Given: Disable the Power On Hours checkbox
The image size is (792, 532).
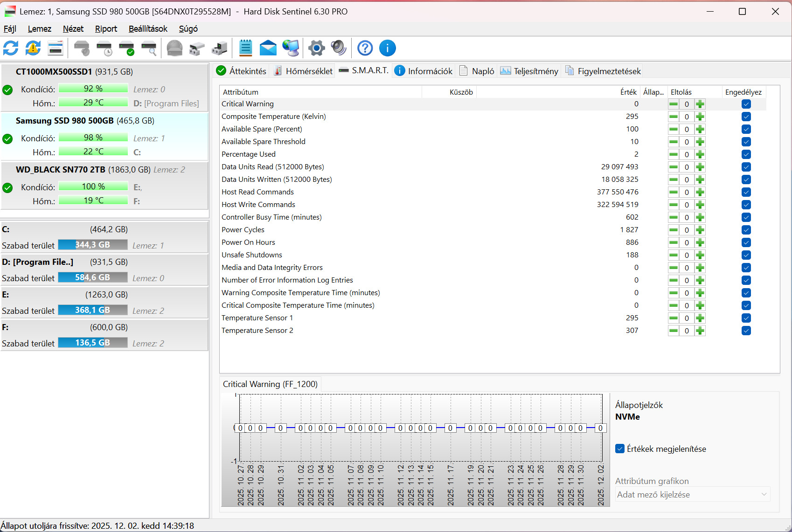Looking at the screenshot, I should point(746,242).
